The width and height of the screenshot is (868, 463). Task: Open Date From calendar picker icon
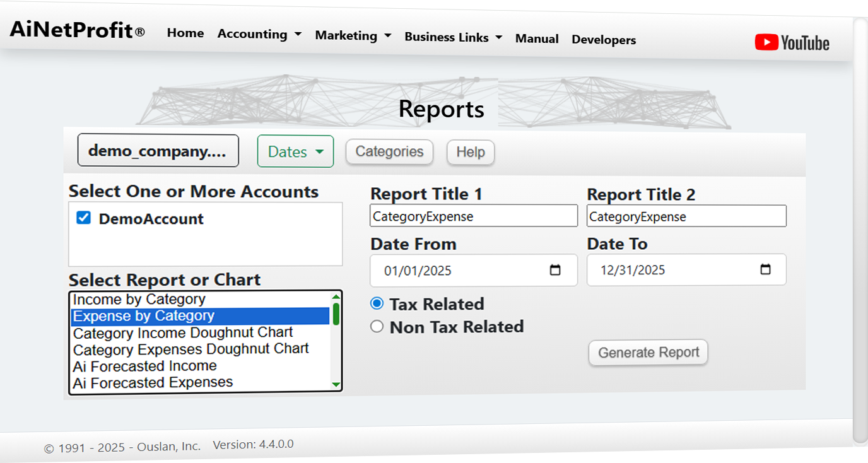coord(555,271)
